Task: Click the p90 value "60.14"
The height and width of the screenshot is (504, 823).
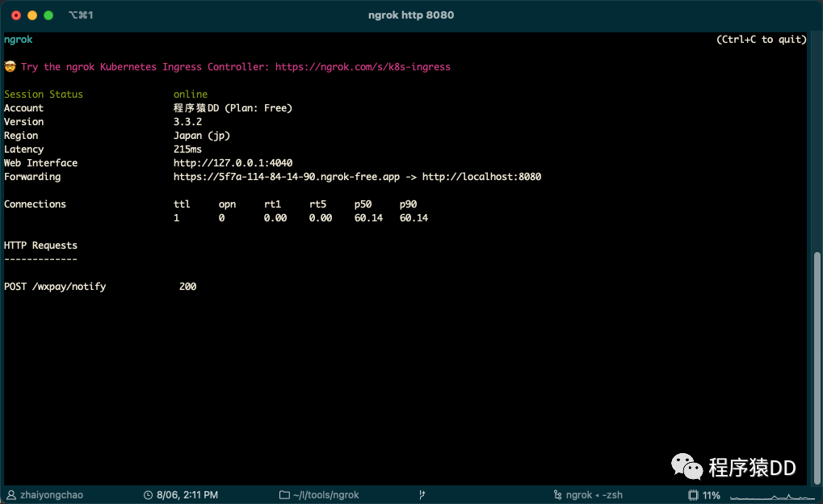Action: (x=414, y=217)
